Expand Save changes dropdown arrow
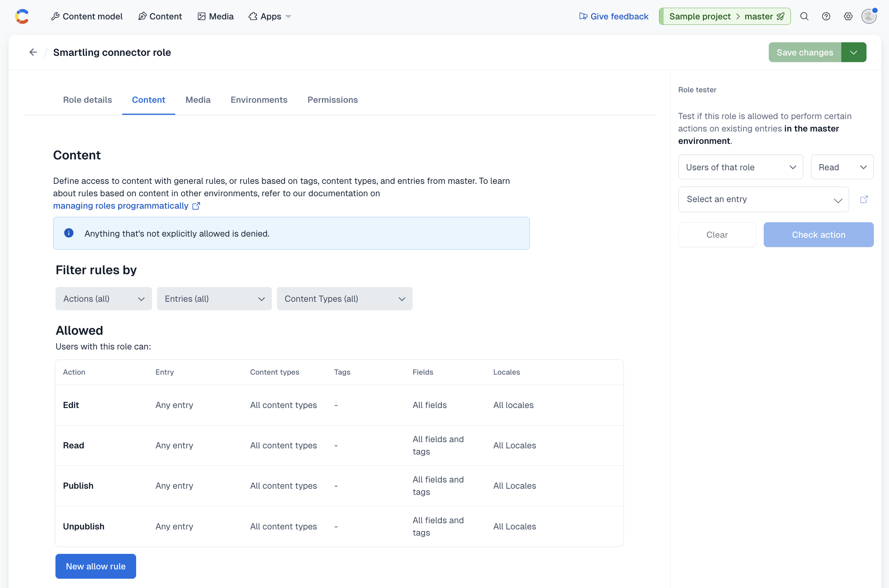 click(x=854, y=52)
